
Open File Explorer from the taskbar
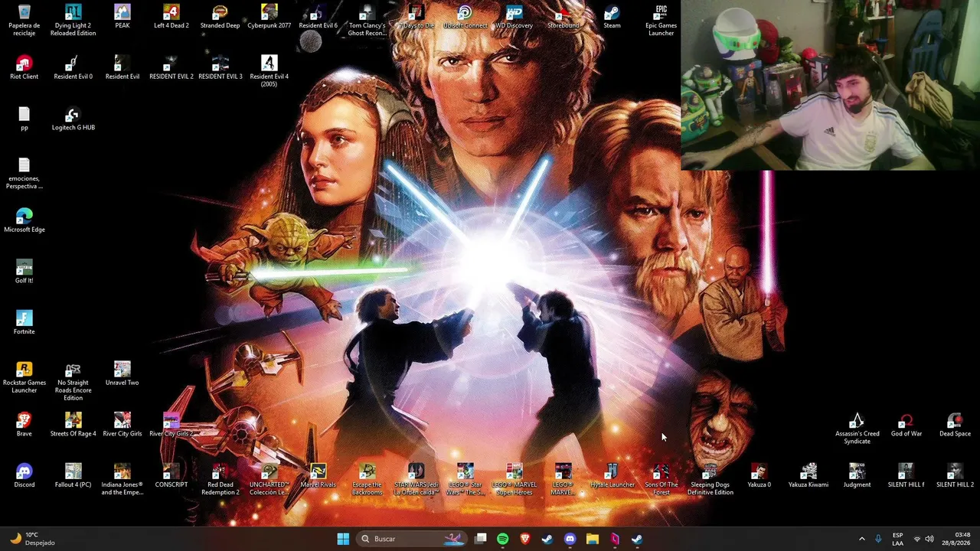coord(592,539)
